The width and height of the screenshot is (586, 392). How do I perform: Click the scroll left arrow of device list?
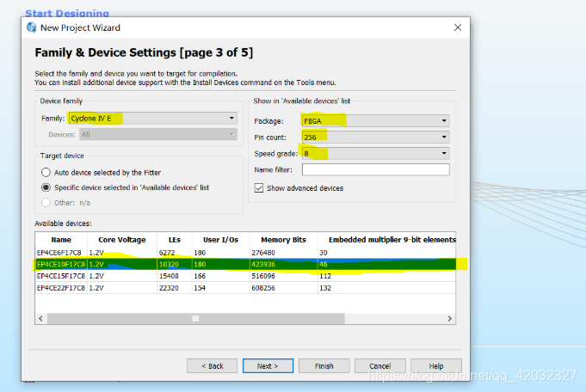(x=40, y=318)
